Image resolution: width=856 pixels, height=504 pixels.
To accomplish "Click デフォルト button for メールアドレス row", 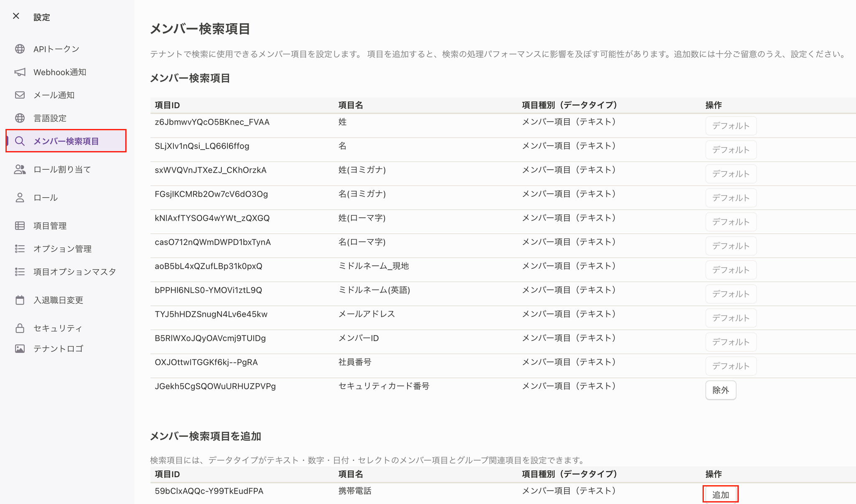I will coord(731,318).
